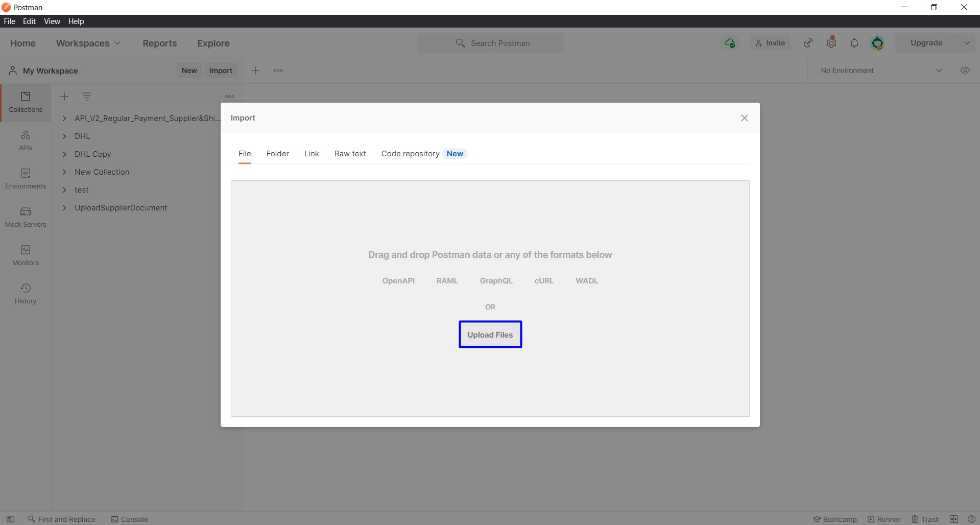Open the Help menu
This screenshot has height=525, width=980.
[x=76, y=21]
